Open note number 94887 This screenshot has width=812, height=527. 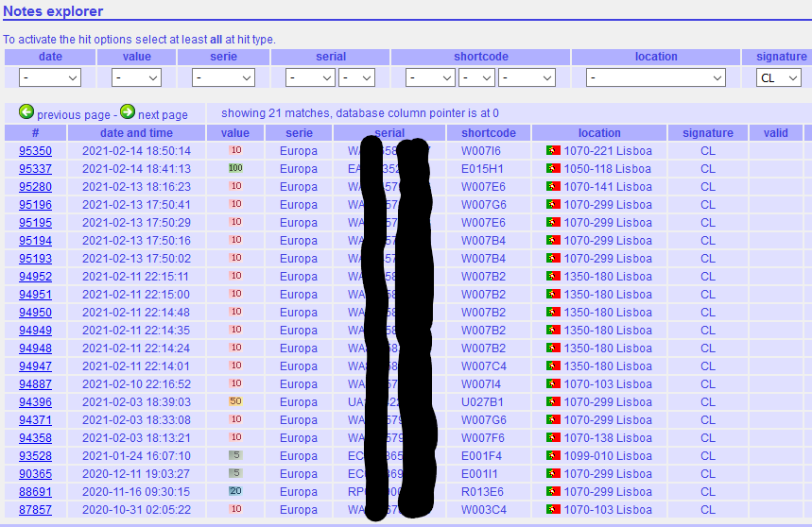tap(35, 383)
